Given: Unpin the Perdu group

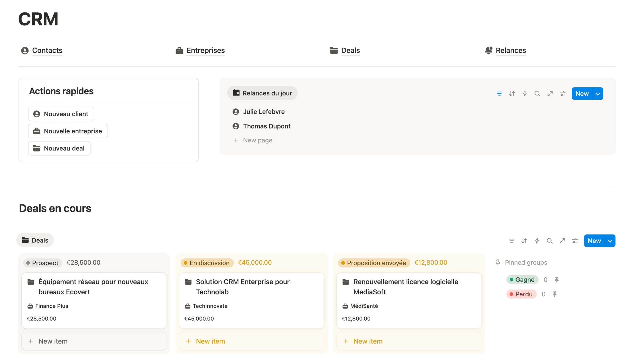Looking at the screenshot, I should pyautogui.click(x=555, y=294).
